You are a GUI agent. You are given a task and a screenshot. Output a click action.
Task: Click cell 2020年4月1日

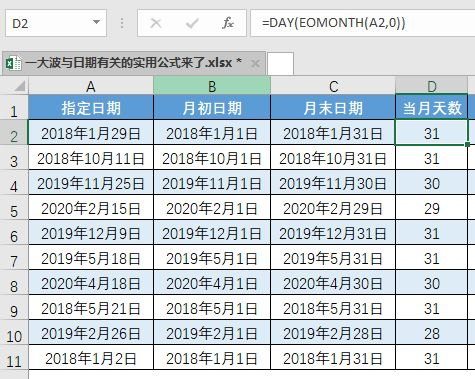(212, 283)
